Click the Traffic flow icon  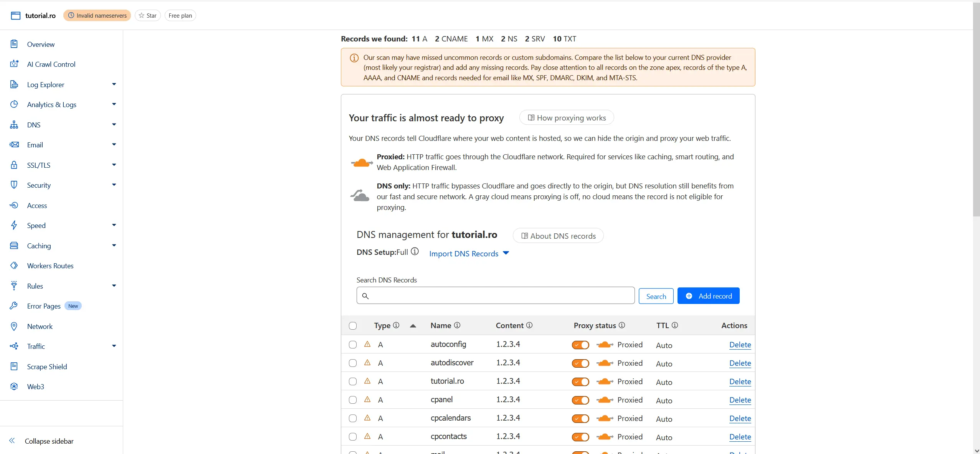[14, 346]
